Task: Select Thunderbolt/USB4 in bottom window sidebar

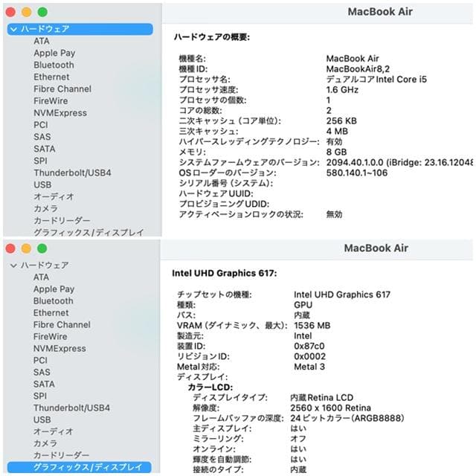Action: pyautogui.click(x=71, y=408)
